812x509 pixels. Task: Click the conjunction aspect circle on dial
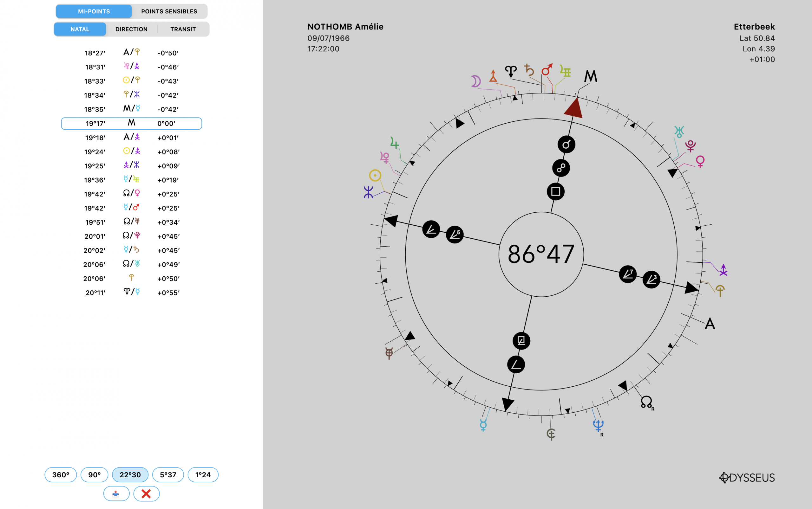click(x=566, y=145)
